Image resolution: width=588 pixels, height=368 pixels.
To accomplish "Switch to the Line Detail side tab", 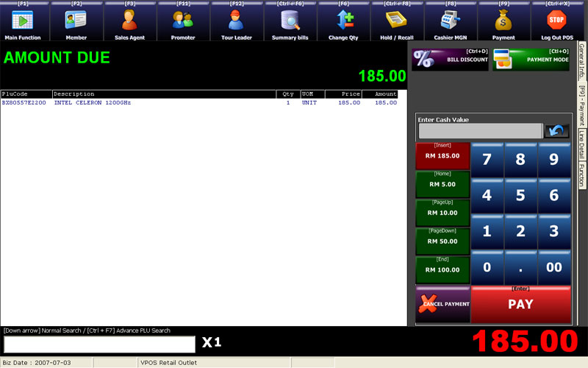I will click(x=581, y=144).
